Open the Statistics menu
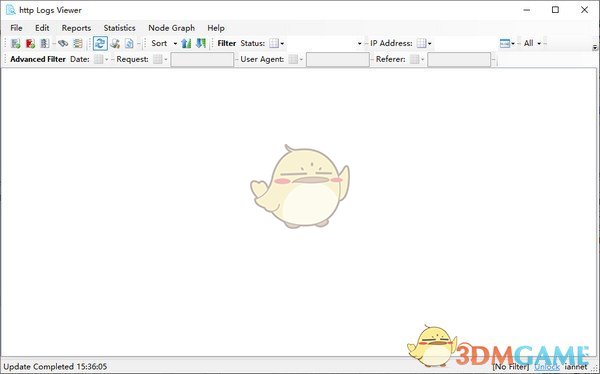 (x=119, y=28)
